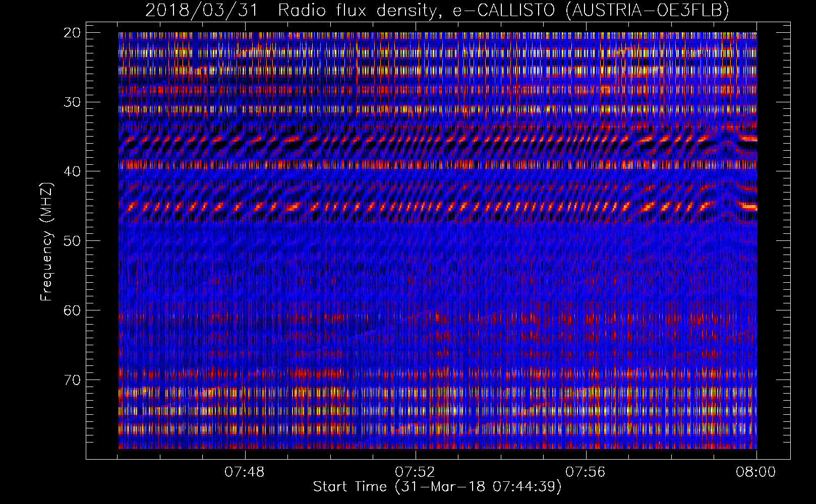The width and height of the screenshot is (816, 504).
Task: Click the 07:52 time tick label
Action: pos(415,472)
